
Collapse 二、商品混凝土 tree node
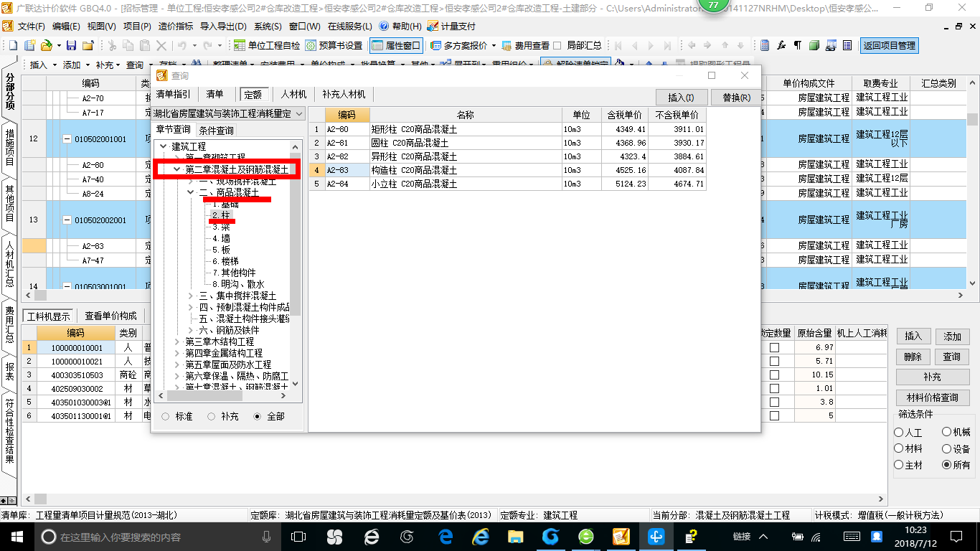point(191,193)
